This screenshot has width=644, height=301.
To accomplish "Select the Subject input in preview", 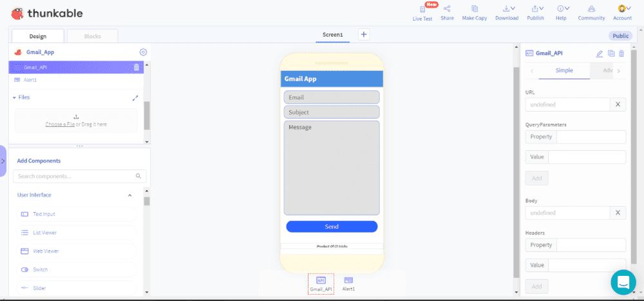I will tap(332, 112).
